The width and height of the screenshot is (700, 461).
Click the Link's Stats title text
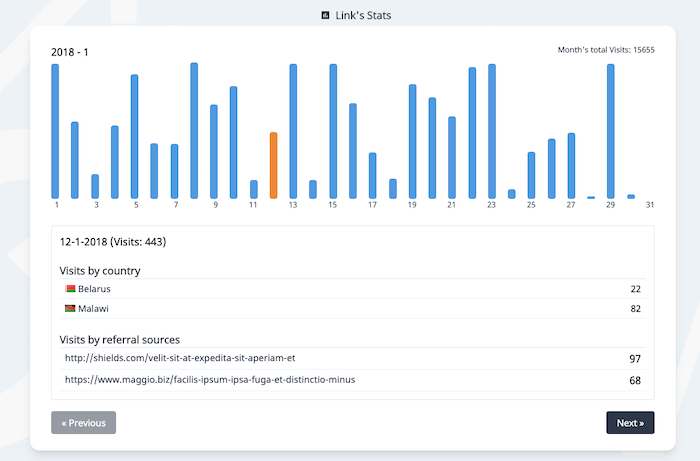click(363, 15)
